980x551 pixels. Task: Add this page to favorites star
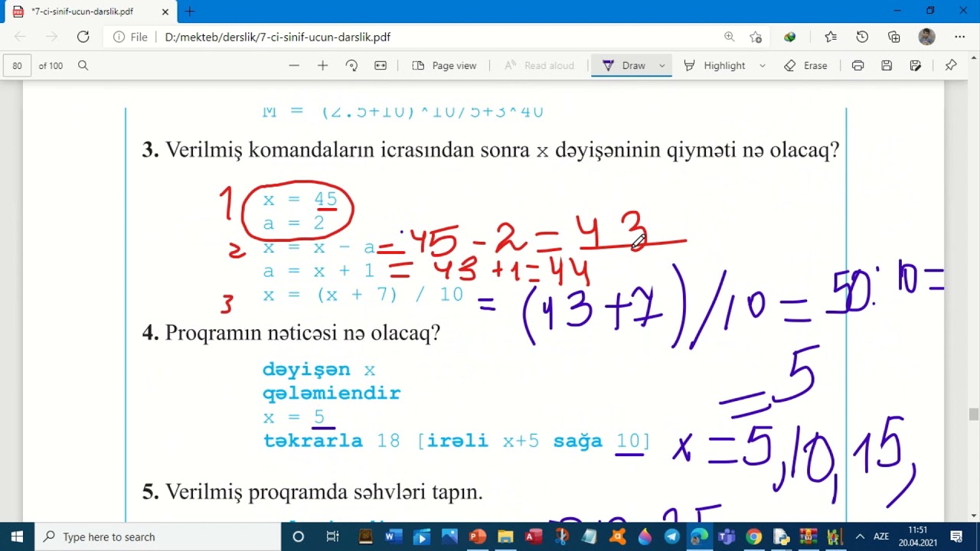pyautogui.click(x=756, y=37)
